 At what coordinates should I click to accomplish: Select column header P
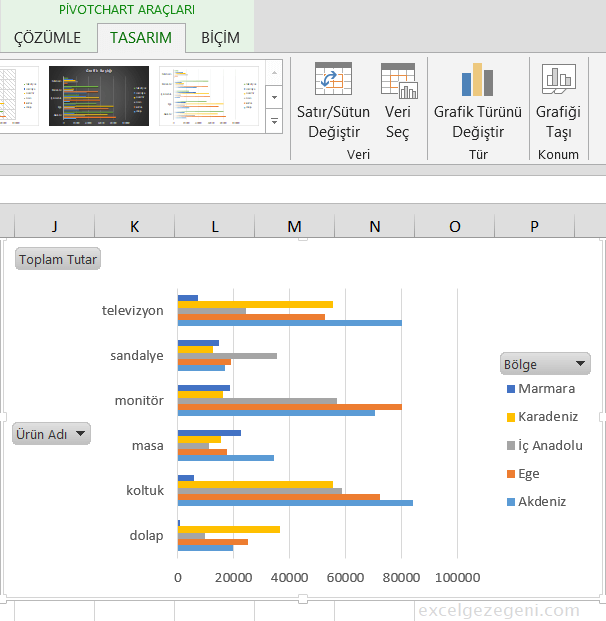pyautogui.click(x=534, y=226)
